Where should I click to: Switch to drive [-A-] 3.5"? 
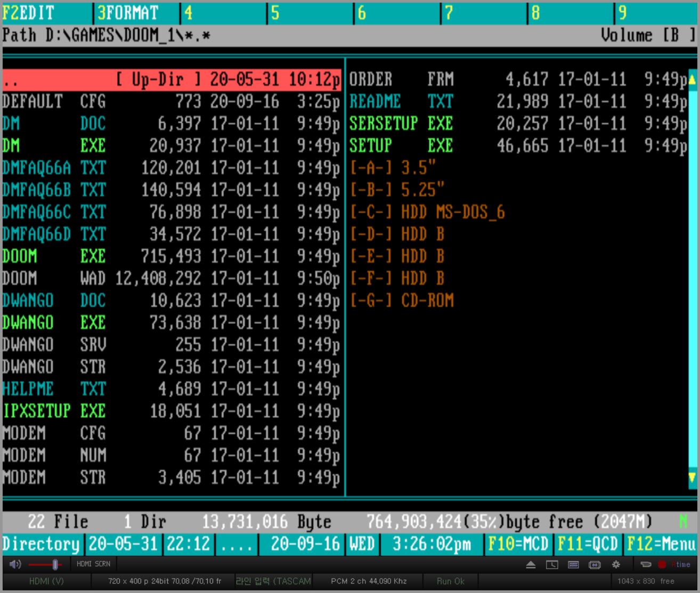click(393, 168)
